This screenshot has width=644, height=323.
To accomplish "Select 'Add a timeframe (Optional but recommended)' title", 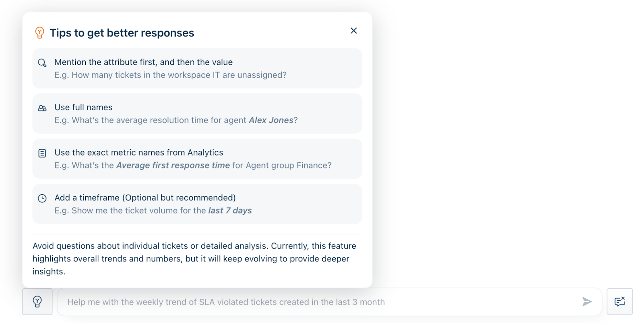I will [x=145, y=198].
